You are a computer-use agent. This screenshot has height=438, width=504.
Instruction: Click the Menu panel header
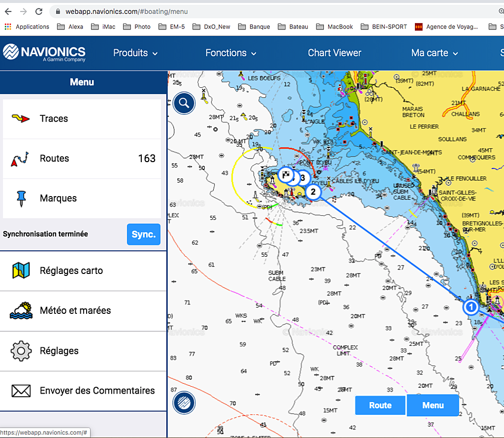[83, 82]
